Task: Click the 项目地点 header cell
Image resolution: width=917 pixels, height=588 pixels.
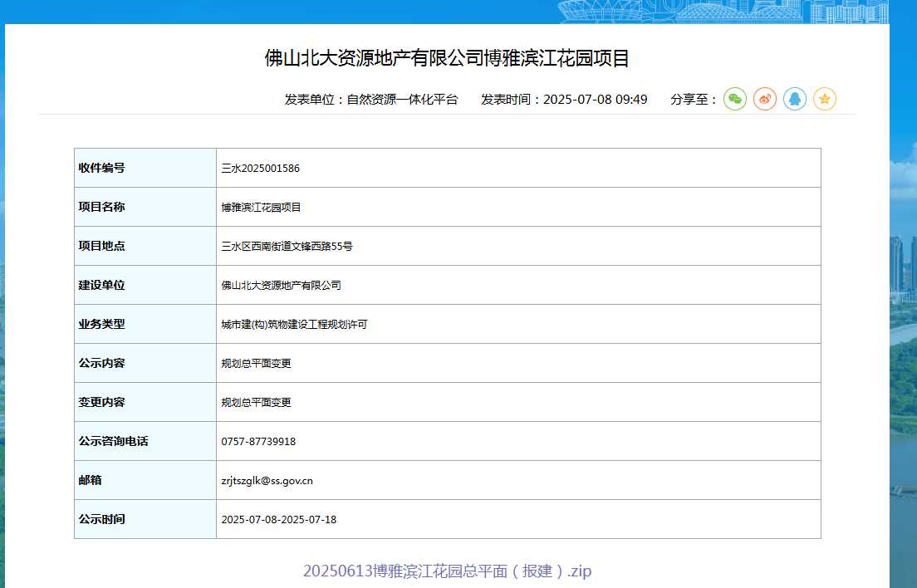Action: click(x=145, y=246)
